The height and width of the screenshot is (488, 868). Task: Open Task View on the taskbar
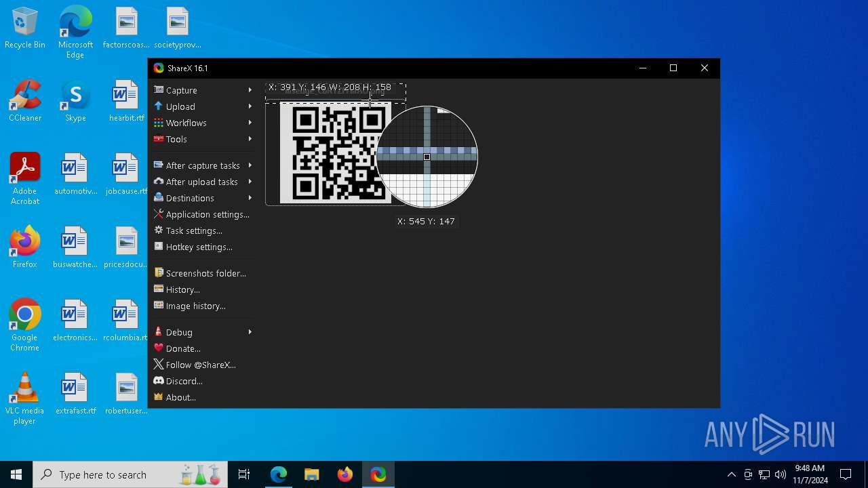click(x=244, y=474)
